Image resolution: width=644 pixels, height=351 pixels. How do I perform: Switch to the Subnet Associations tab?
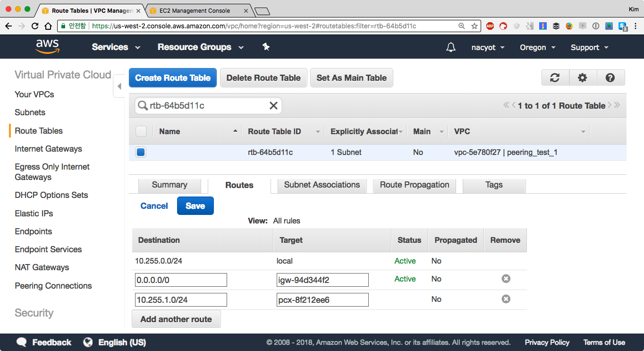[322, 185]
